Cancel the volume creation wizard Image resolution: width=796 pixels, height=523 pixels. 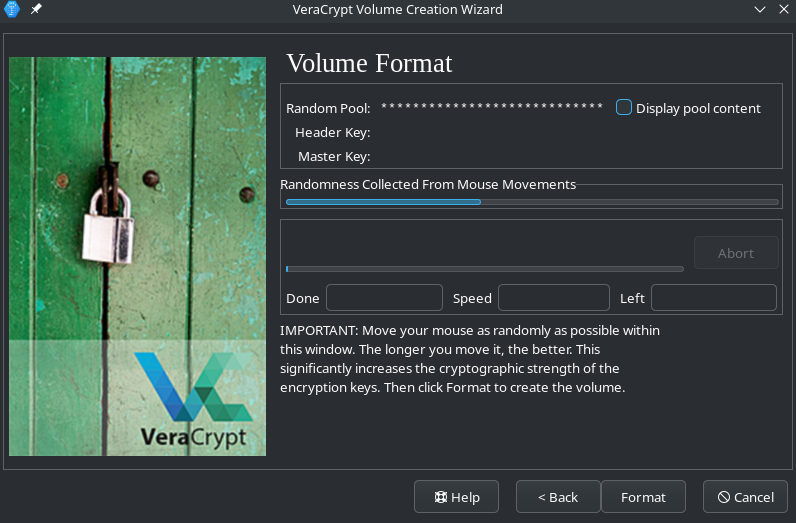click(x=744, y=497)
